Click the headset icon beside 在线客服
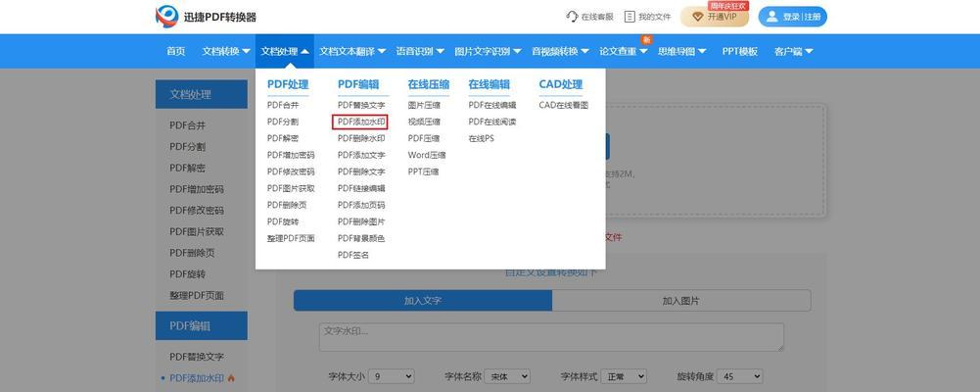Viewport: 980px width, 392px height. click(572, 17)
